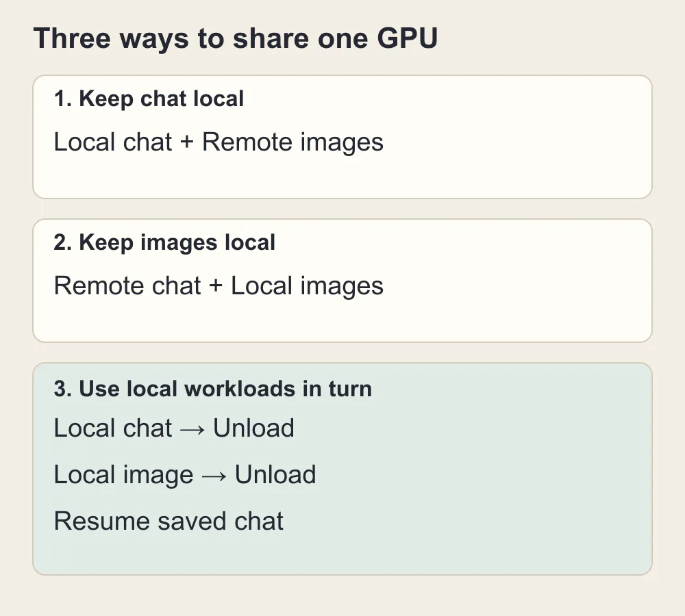Viewport: 685px width, 616px height.
Task: Select the 'Remote chat + Local images' text
Action: pyautogui.click(x=219, y=286)
